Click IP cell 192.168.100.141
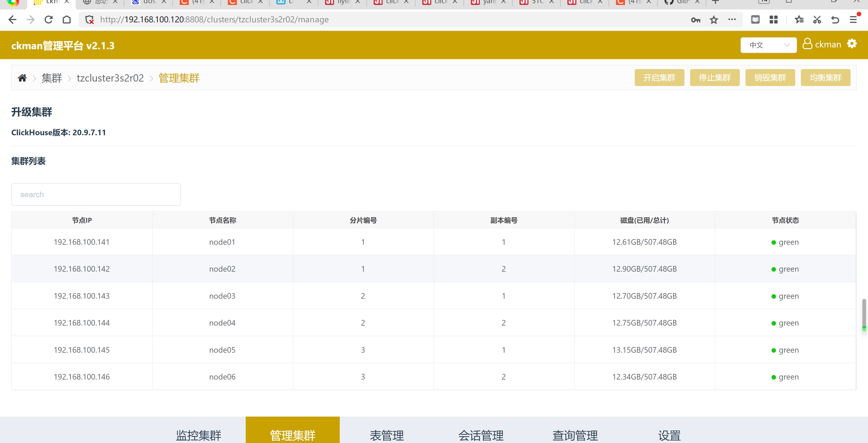The image size is (868, 443). (82, 242)
